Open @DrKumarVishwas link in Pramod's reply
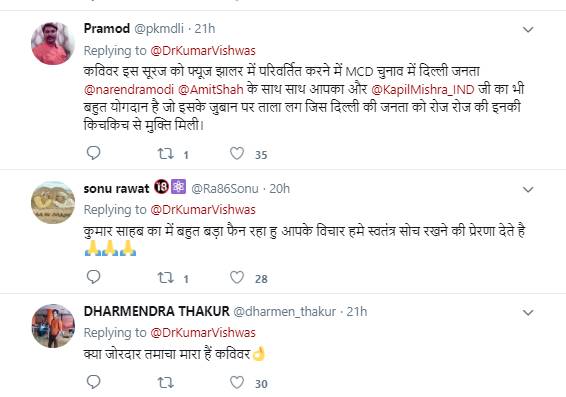Viewport: 566px width, 397px height. pyautogui.click(x=203, y=51)
